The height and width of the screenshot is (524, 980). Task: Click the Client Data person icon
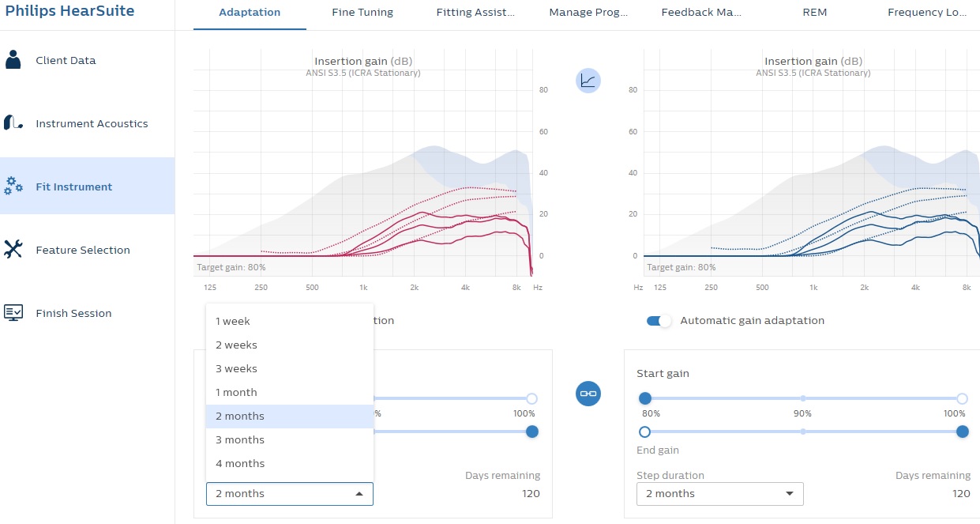coord(13,60)
